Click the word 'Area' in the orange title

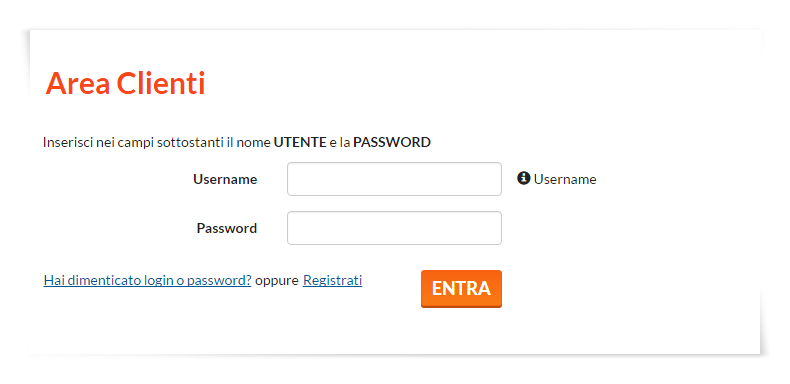[x=78, y=83]
